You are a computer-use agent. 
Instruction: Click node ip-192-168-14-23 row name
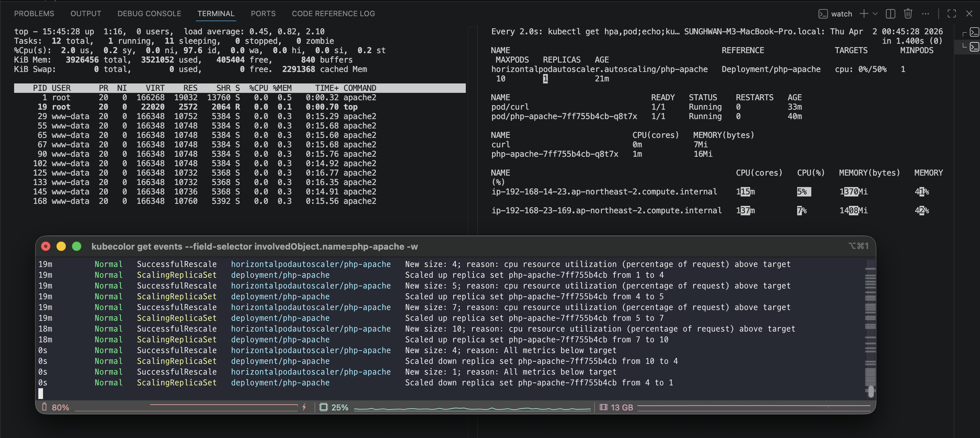click(604, 191)
